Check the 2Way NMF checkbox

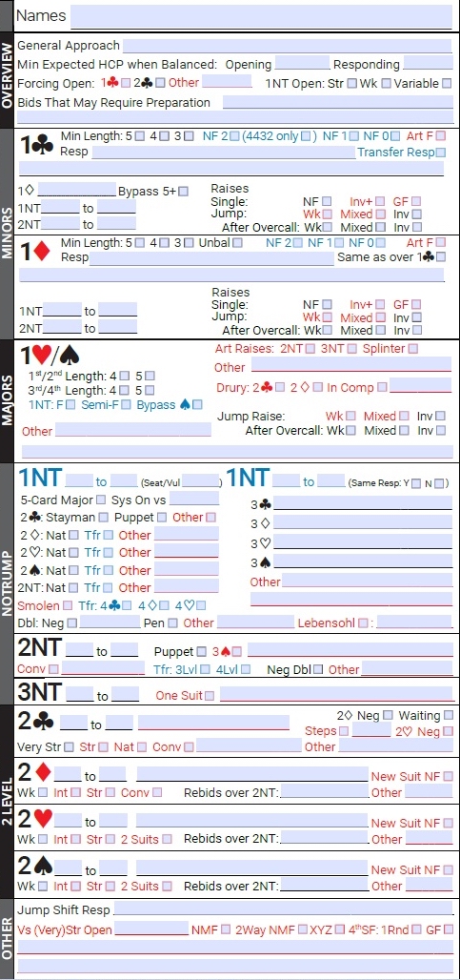[303, 930]
